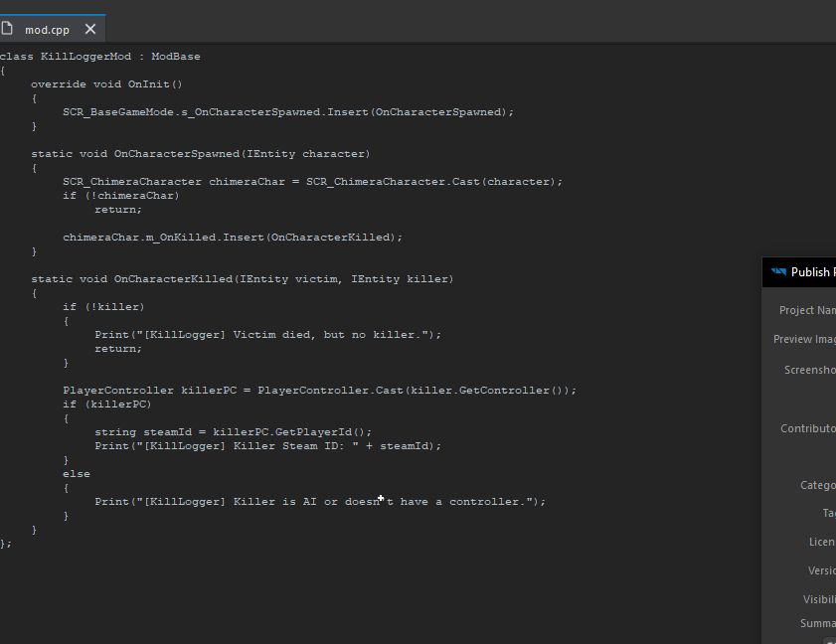This screenshot has width=836, height=644.
Task: Click the Category label in Publish dialog
Action: pyautogui.click(x=817, y=485)
